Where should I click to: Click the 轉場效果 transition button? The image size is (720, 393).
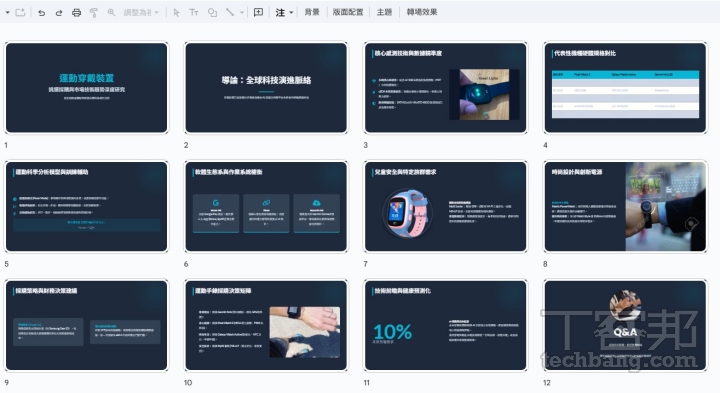tap(422, 12)
